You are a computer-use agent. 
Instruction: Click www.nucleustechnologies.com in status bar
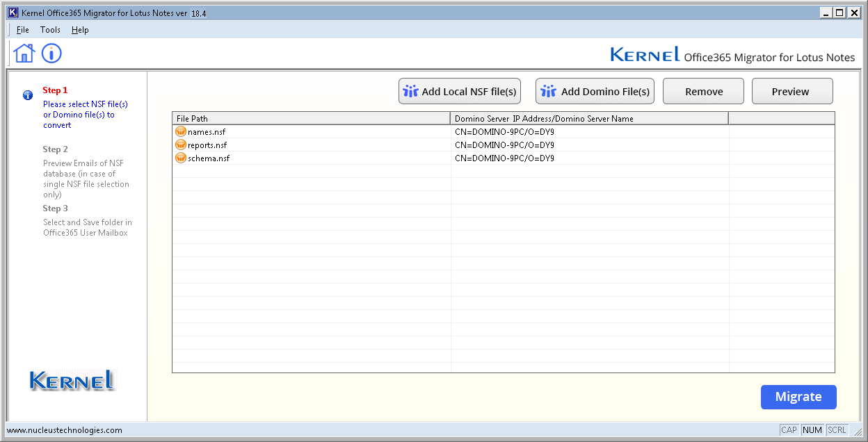tap(65, 430)
